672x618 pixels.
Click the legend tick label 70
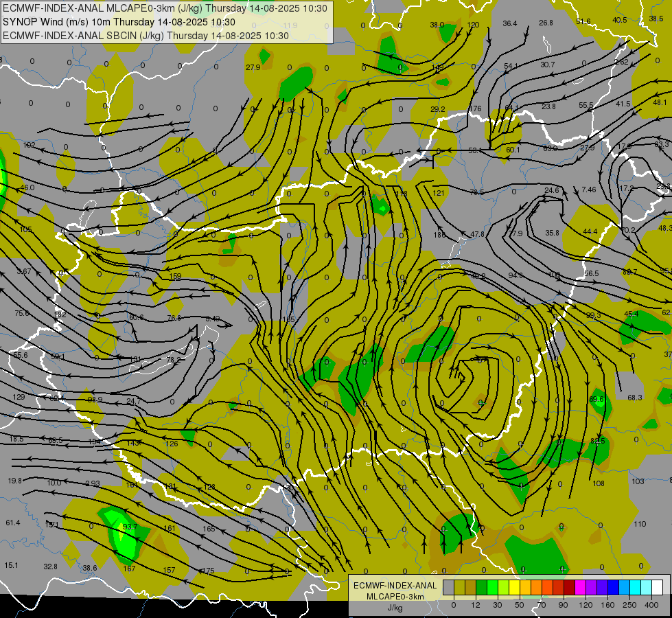(x=542, y=605)
